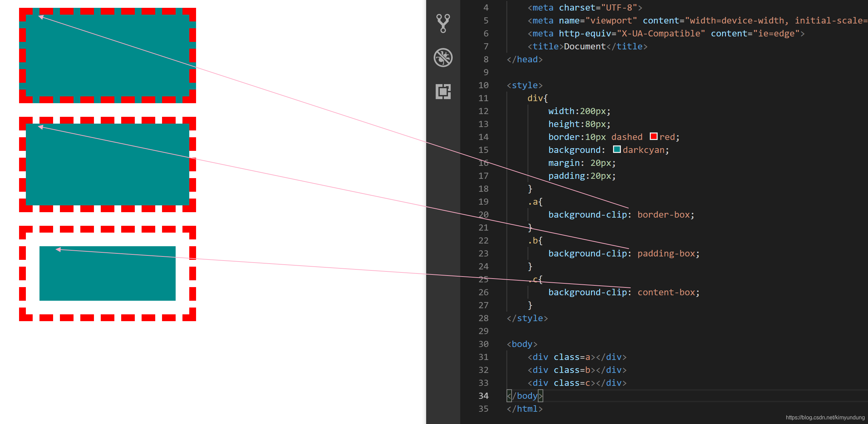Click '<div class=a></div>' on line 31

coord(577,357)
